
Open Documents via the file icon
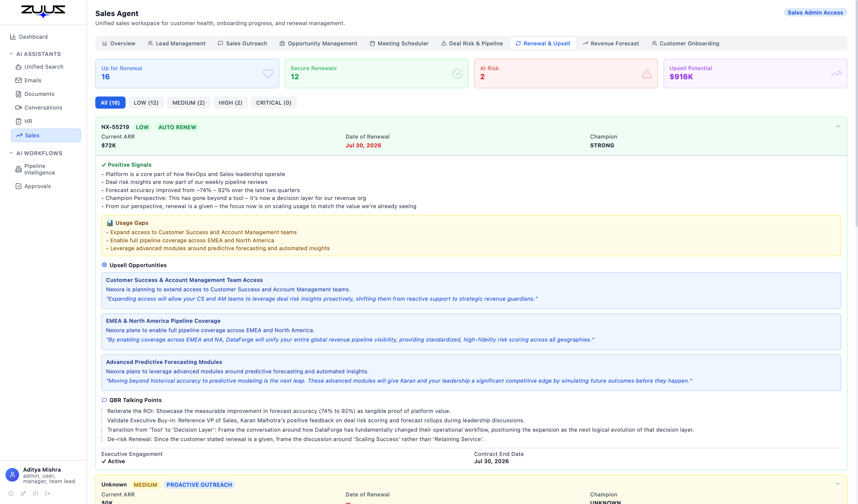point(18,94)
